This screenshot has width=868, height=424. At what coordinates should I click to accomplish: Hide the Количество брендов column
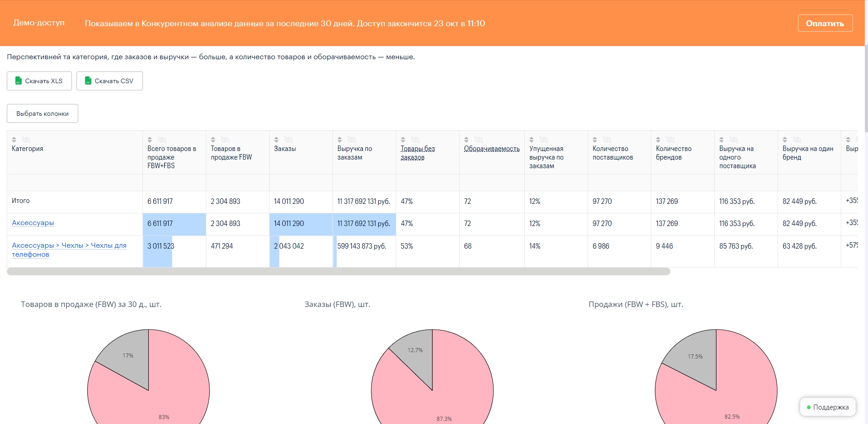(x=670, y=140)
